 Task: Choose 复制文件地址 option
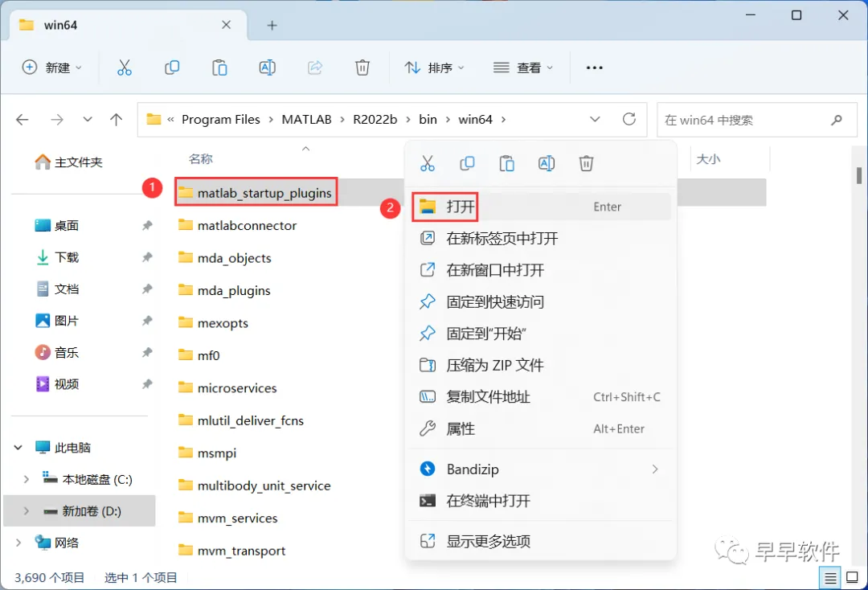tap(542, 397)
